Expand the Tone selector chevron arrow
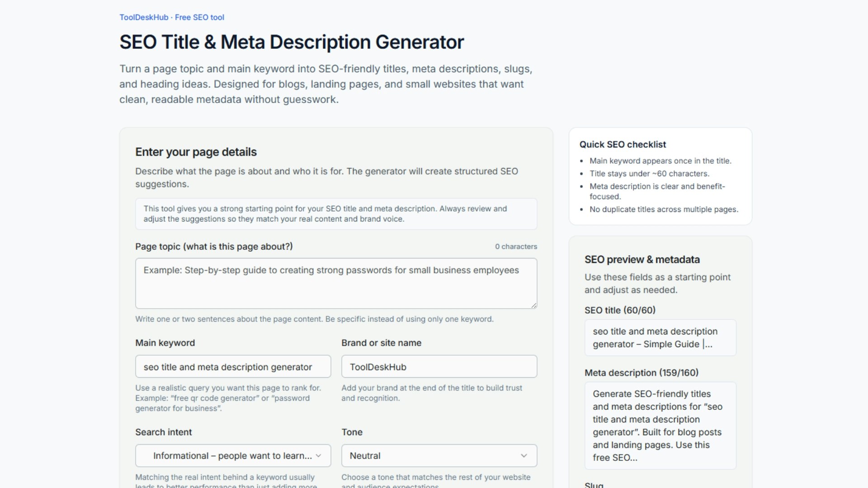This screenshot has height=488, width=868. pos(524,455)
